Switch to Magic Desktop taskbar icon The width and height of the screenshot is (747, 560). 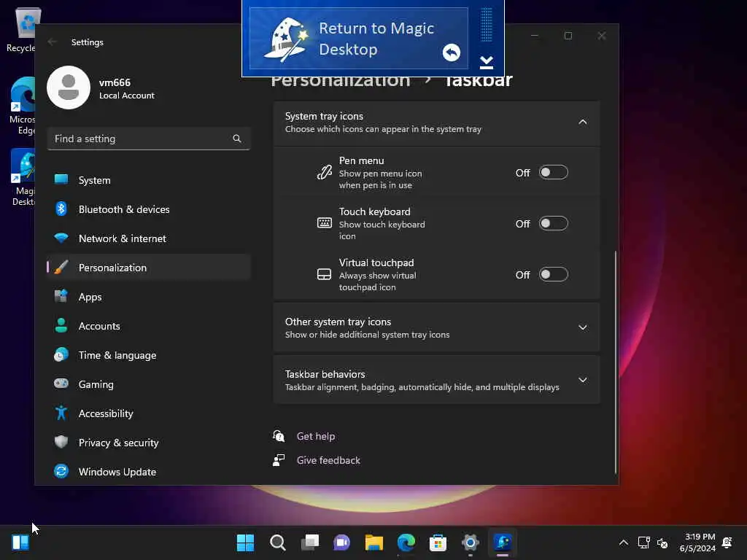503,542
